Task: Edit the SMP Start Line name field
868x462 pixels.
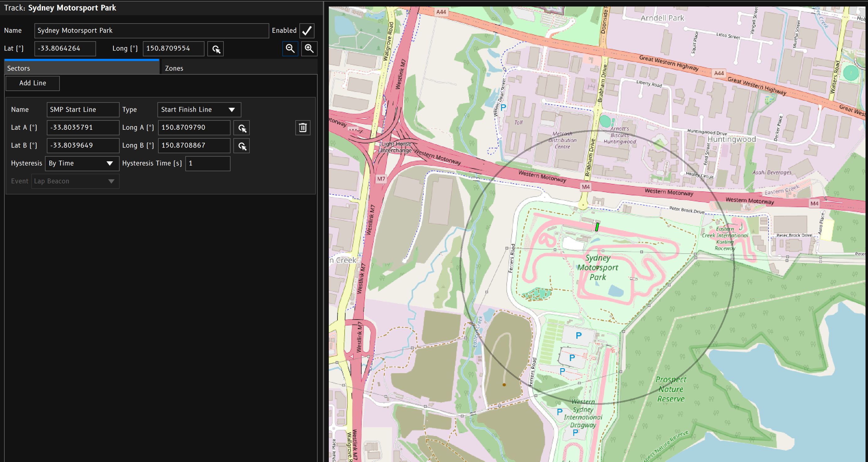Action: [x=83, y=110]
